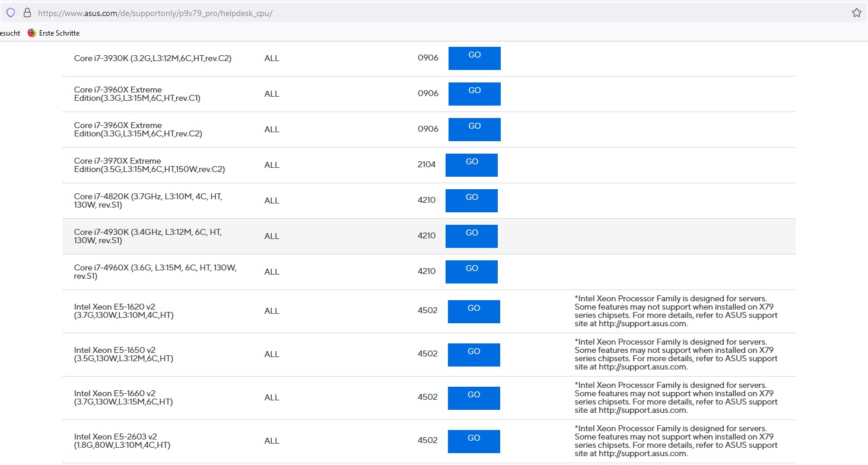Click GO for Core i7-3960X rev.C1
868x465 pixels.
point(475,94)
